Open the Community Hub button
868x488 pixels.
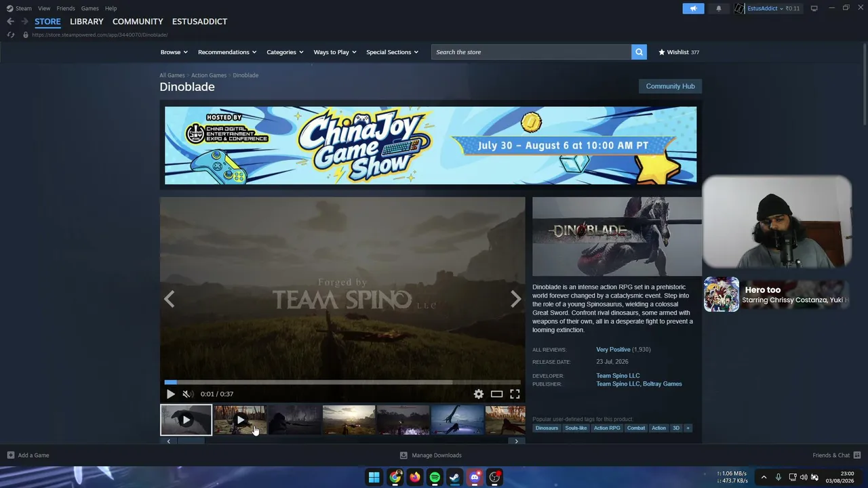pyautogui.click(x=670, y=86)
